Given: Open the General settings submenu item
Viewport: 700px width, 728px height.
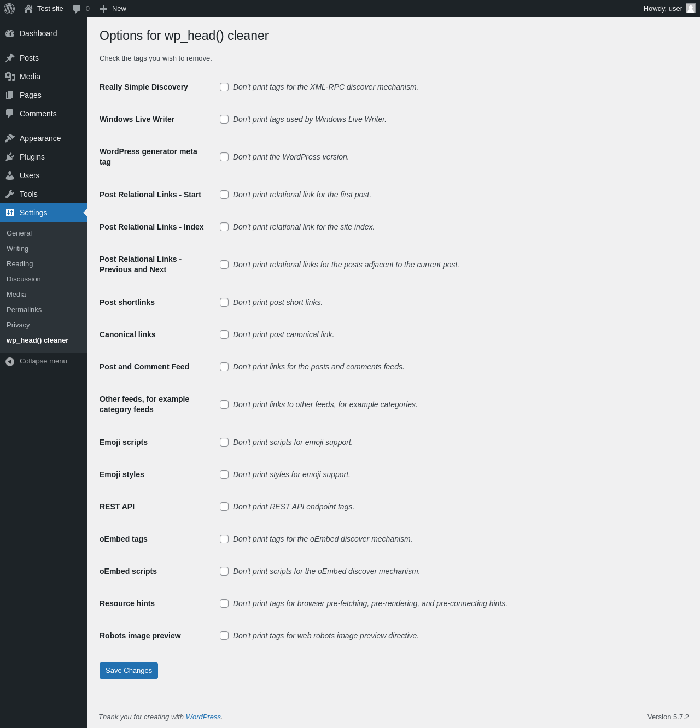Looking at the screenshot, I should pos(19,233).
